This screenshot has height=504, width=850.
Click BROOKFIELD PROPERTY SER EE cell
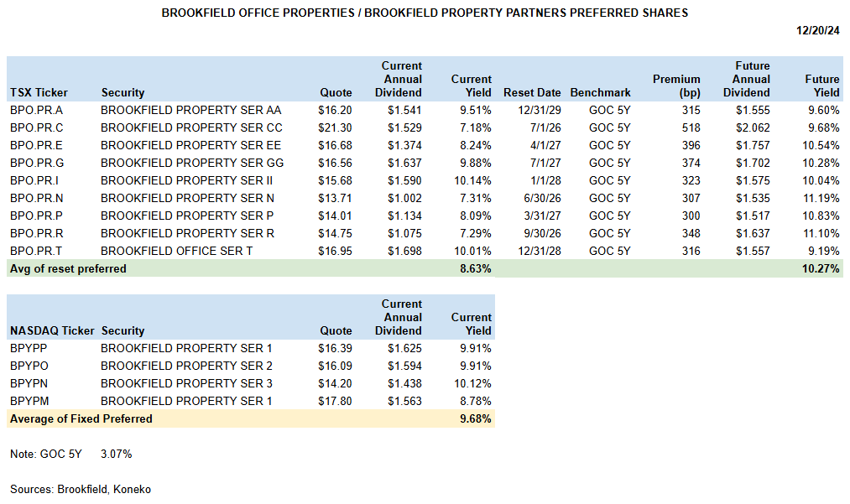coord(190,145)
